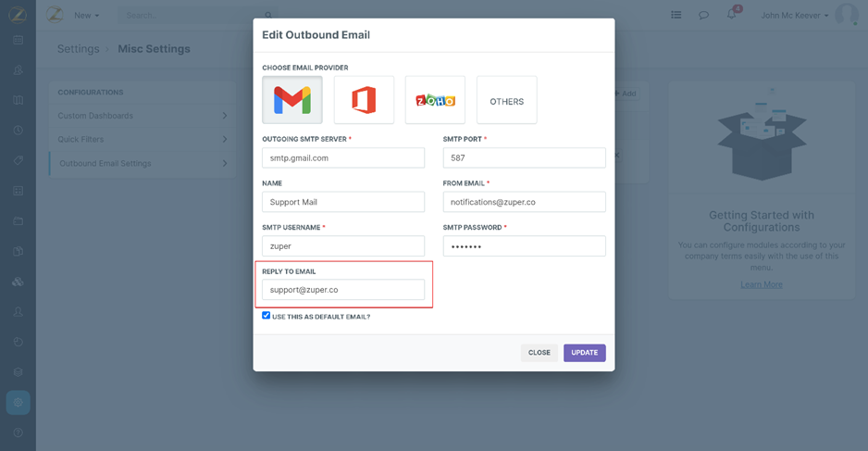Focus the SMTP Port input field
Viewport: 868px width, 451px height.
524,157
